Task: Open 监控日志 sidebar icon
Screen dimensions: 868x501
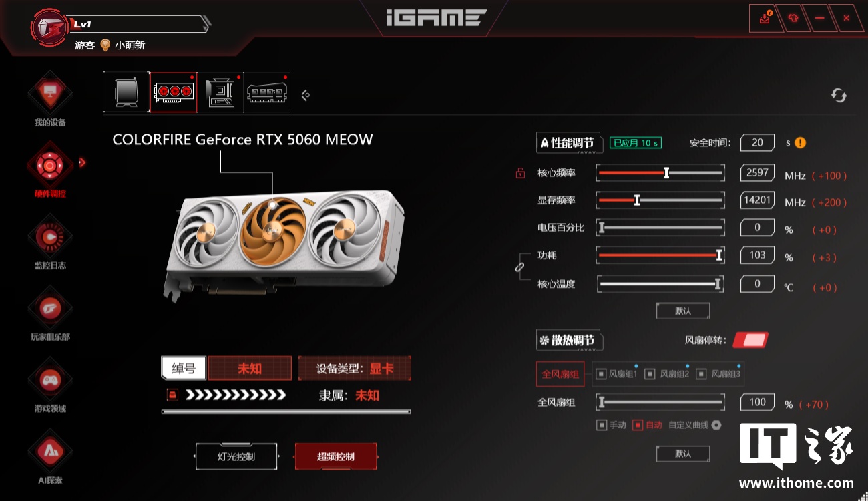Action: pos(50,236)
